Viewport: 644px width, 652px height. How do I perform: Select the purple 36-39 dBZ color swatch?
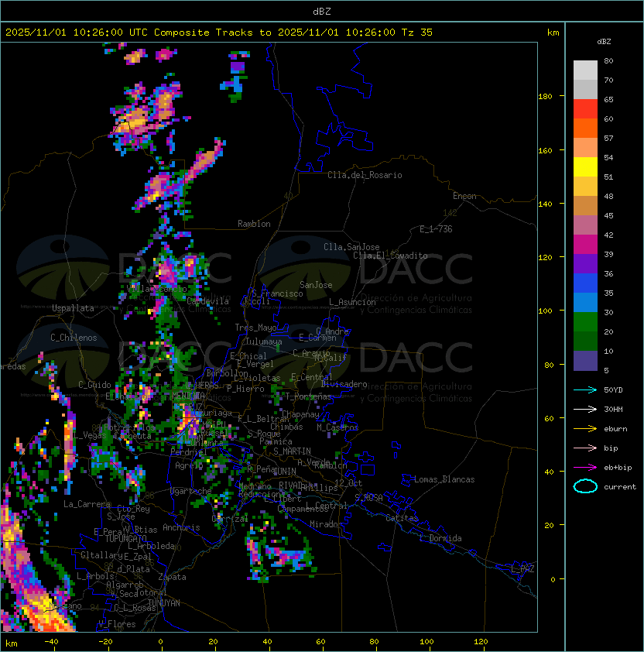pyautogui.click(x=585, y=264)
